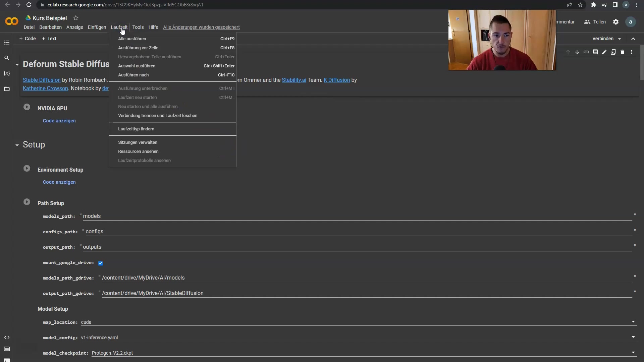This screenshot has width=644, height=362.
Task: Open the Files folder icon in sidebar
Action: tap(7, 89)
